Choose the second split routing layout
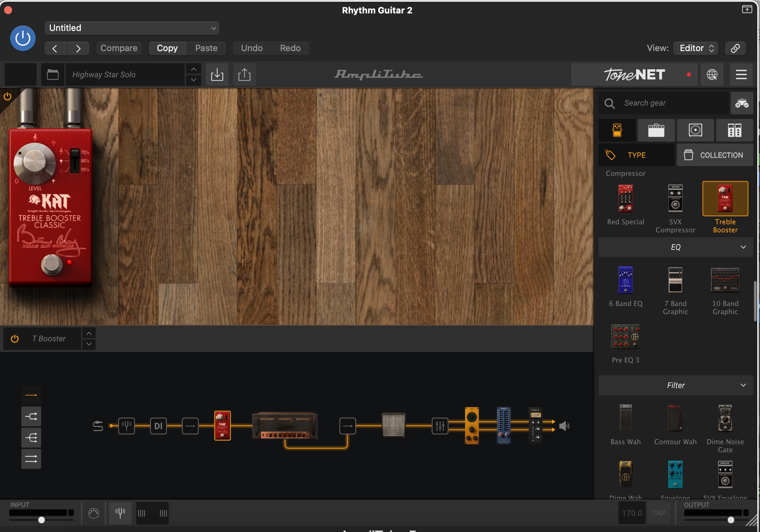 [x=31, y=417]
